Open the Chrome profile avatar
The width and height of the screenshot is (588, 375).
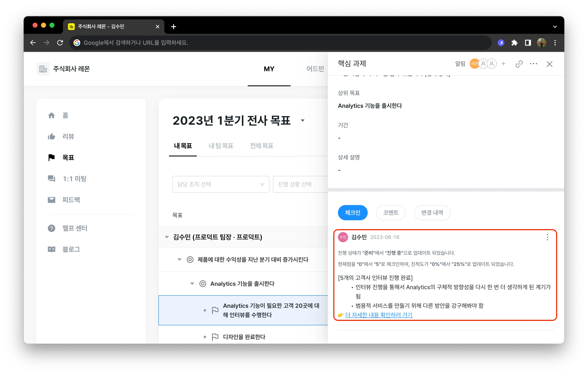click(x=542, y=43)
